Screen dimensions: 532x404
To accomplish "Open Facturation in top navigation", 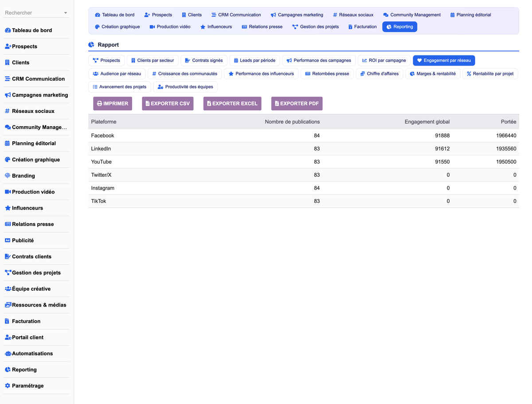I will point(363,27).
